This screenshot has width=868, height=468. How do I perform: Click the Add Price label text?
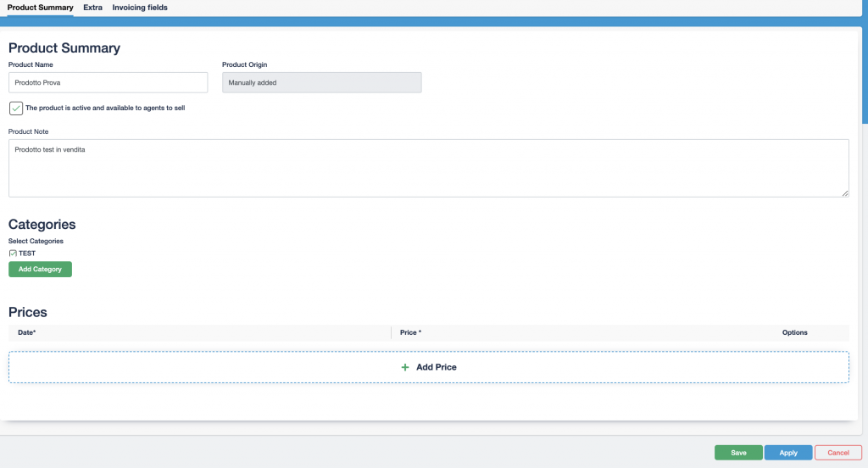(x=436, y=367)
